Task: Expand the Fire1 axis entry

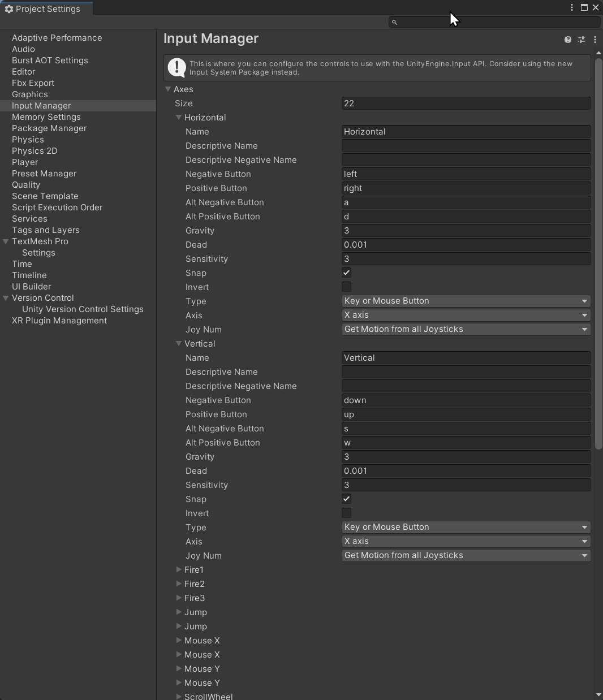Action: tap(179, 569)
